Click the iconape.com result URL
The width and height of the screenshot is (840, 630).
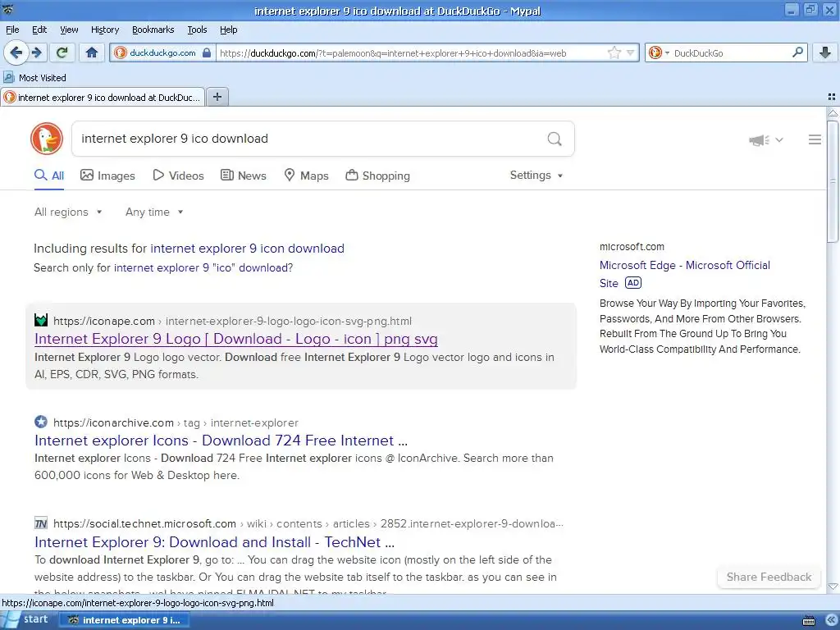[x=232, y=321]
